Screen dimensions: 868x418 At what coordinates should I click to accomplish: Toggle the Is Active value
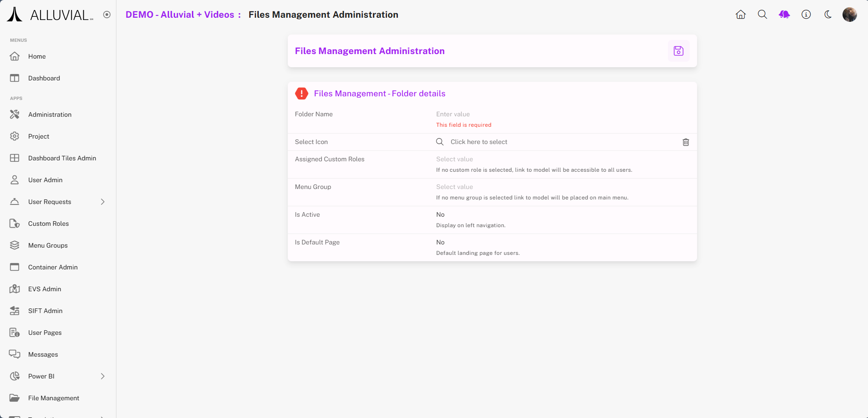click(440, 214)
